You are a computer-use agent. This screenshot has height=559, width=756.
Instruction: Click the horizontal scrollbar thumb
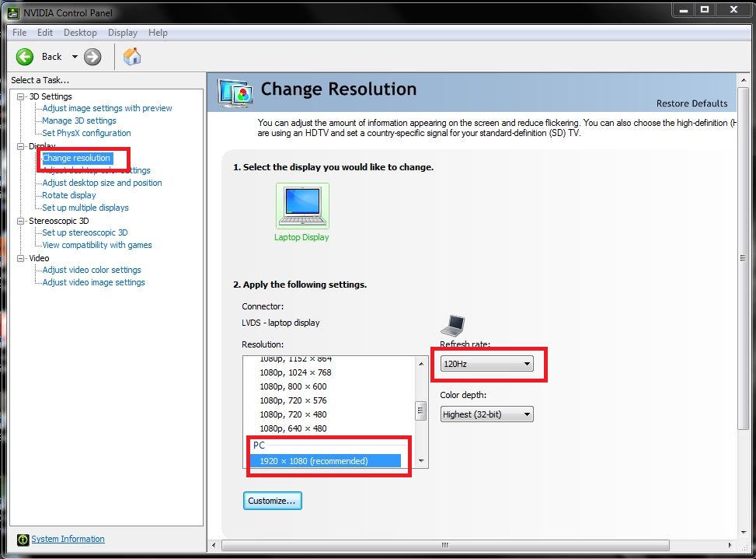[445, 546]
